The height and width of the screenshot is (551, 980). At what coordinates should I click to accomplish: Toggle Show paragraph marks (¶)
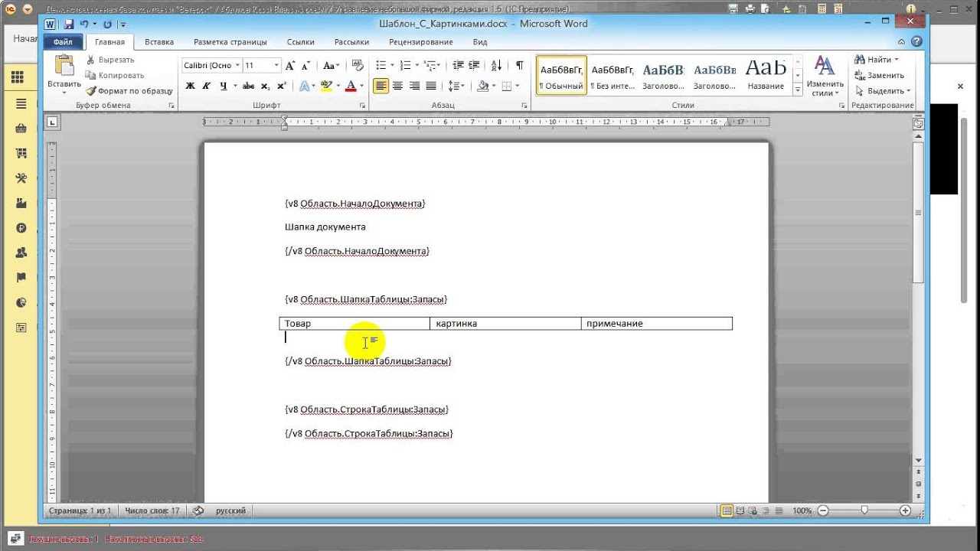[520, 66]
